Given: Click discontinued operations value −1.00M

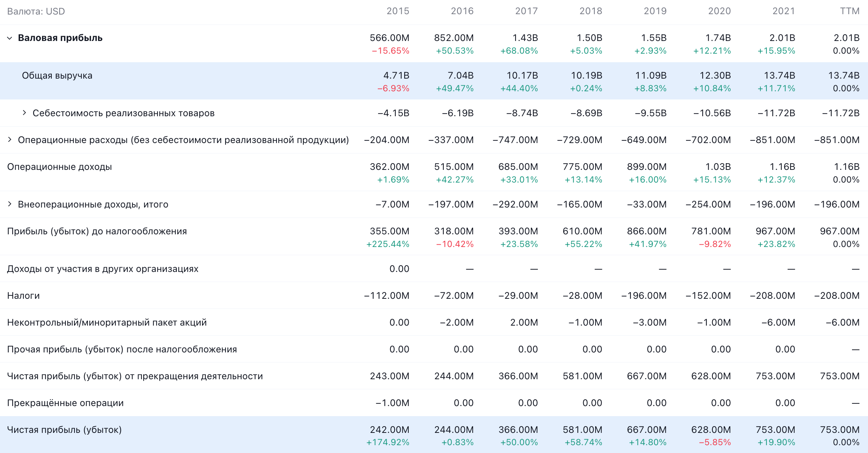Looking at the screenshot, I should pos(393,403).
